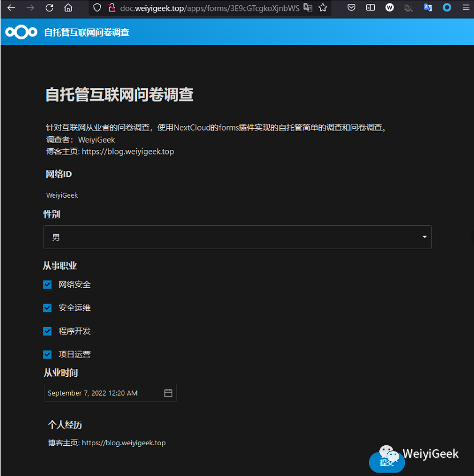Open the round W extension icon
The image size is (474, 476).
point(390,7)
